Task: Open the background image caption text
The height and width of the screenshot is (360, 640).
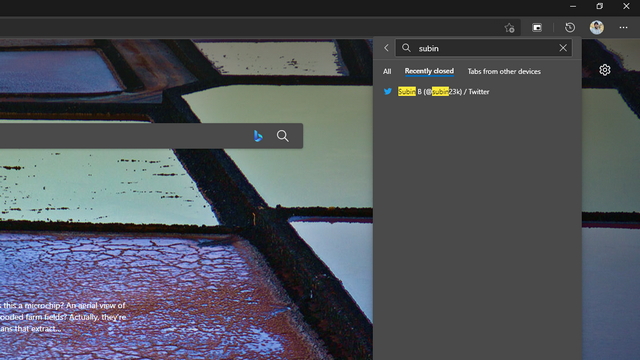Action: (63, 317)
